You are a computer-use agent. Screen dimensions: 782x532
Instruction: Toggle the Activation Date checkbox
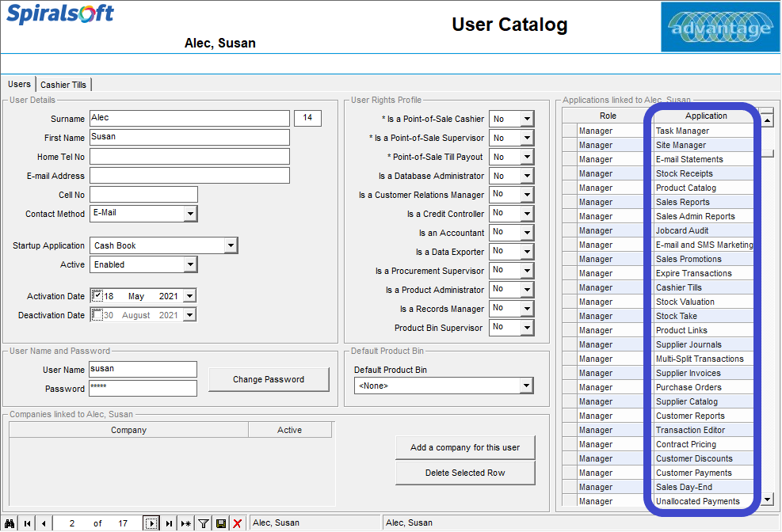(x=97, y=296)
